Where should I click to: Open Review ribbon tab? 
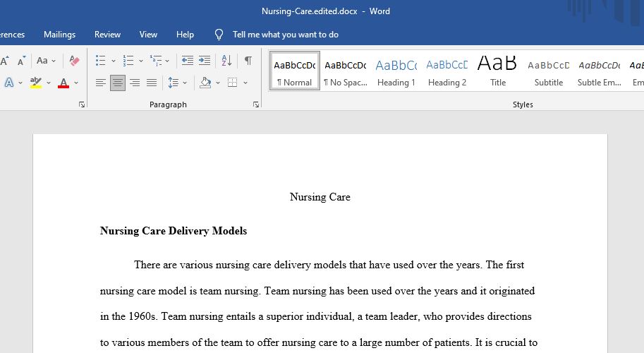click(x=107, y=35)
